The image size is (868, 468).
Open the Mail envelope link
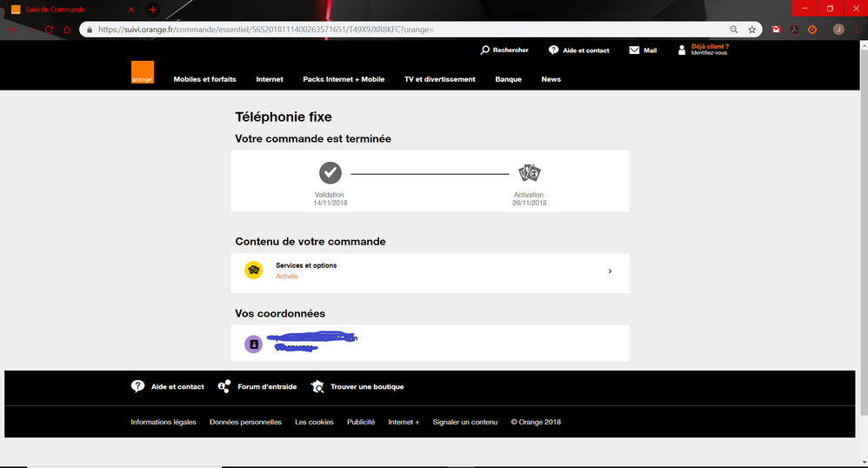pyautogui.click(x=643, y=50)
